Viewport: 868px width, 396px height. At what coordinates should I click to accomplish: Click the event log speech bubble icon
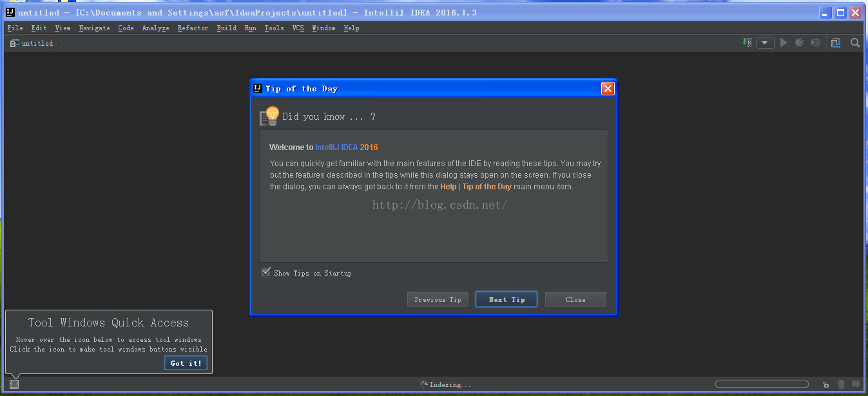point(856,384)
